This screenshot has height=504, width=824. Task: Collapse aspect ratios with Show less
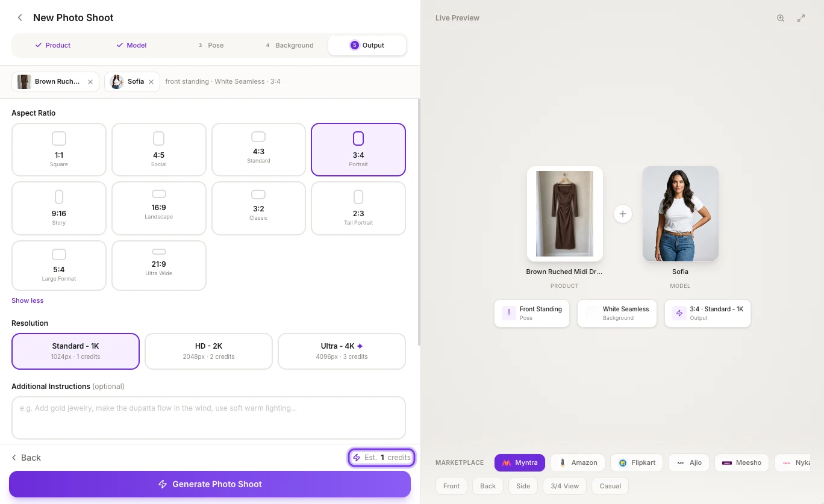[x=28, y=300]
